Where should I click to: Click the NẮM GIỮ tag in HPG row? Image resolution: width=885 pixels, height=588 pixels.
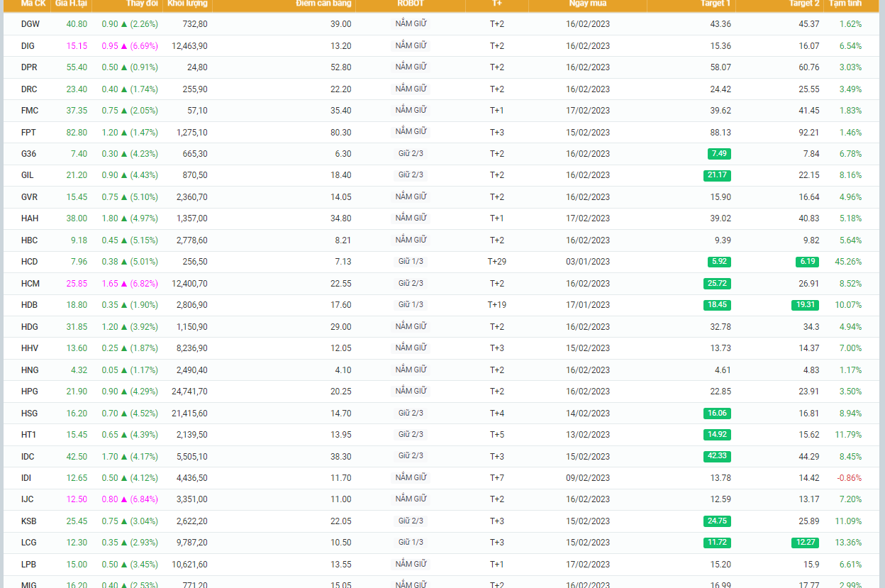click(x=411, y=392)
